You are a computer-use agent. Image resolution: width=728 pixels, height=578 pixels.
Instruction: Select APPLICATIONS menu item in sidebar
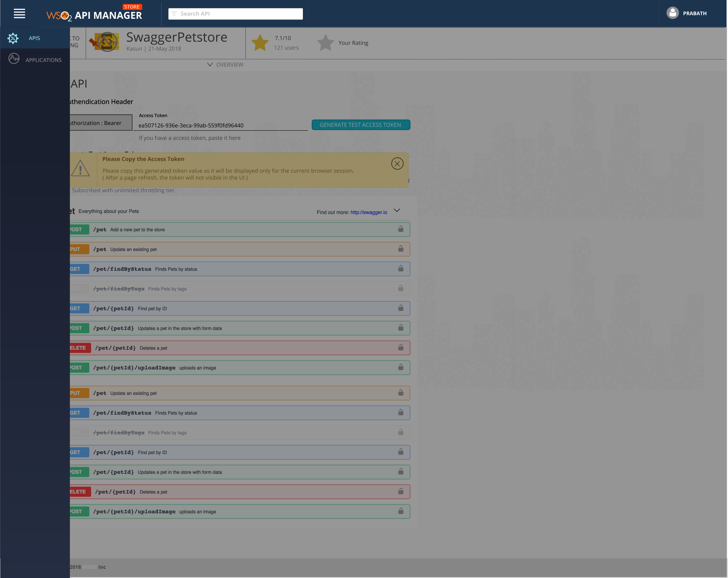43,60
